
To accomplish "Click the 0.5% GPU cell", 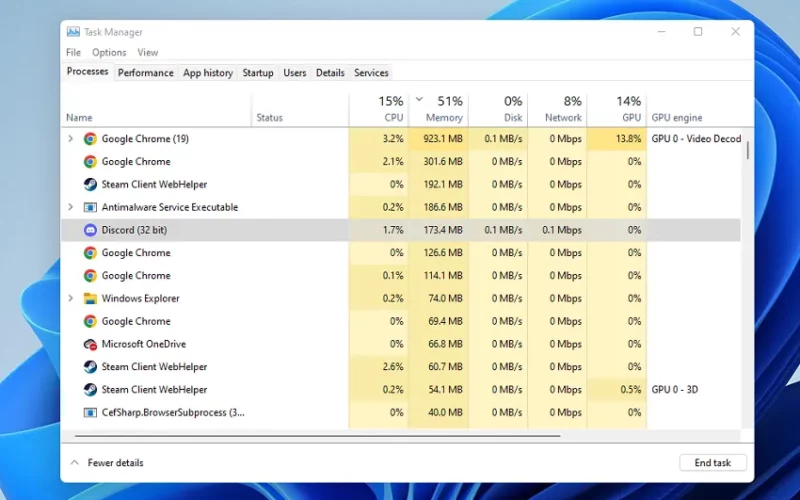I will pyautogui.click(x=616, y=390).
